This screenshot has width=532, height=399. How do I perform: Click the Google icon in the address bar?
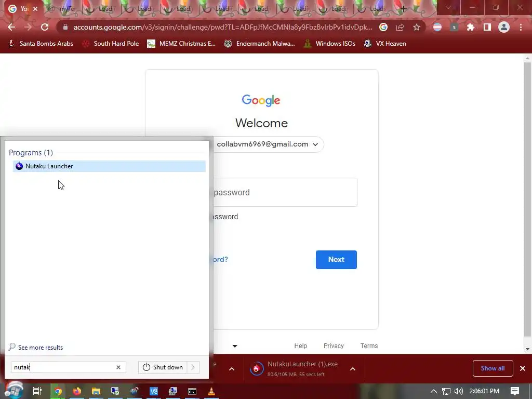[383, 27]
